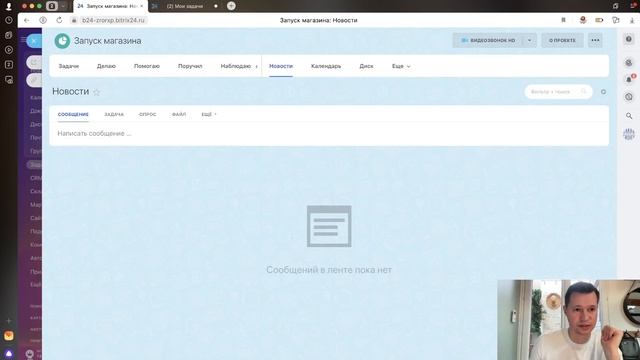Click the round avatar at the bottom of right sidebar
This screenshot has width=640, height=360.
(x=629, y=134)
